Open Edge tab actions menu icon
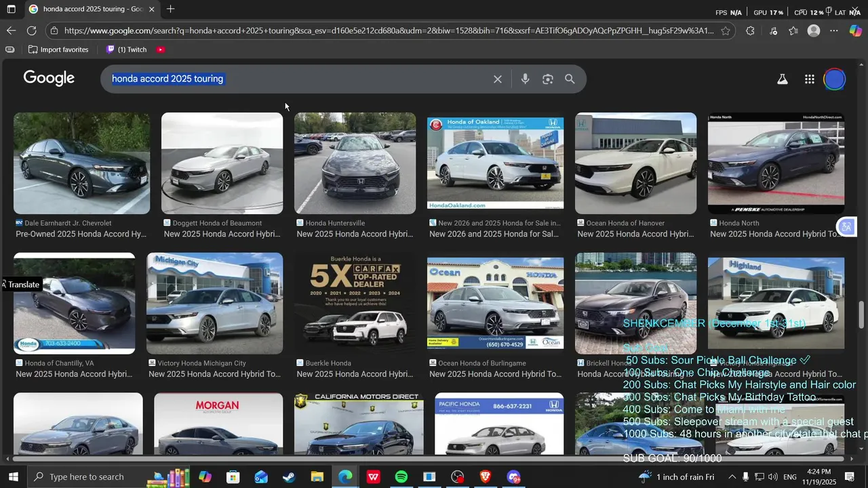This screenshot has height=488, width=868. click(11, 9)
